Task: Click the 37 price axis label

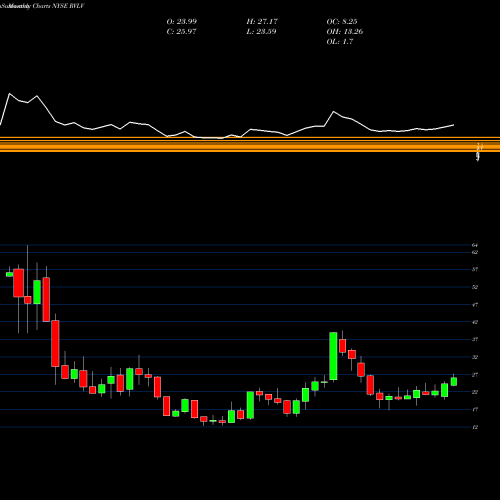Action: pos(475,340)
